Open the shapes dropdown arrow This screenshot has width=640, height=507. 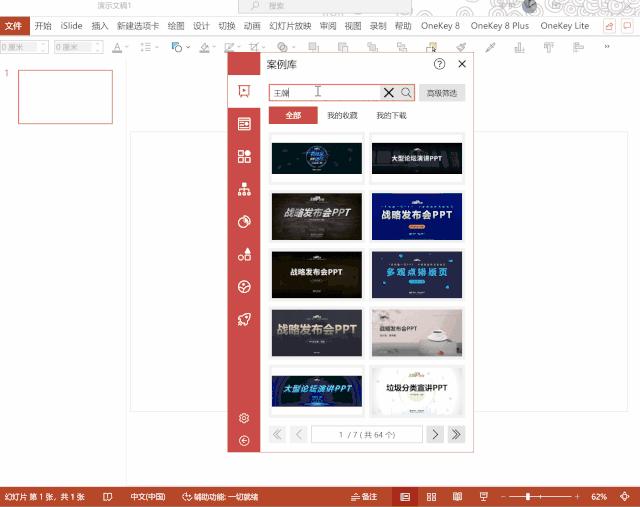pyautogui.click(x=188, y=47)
